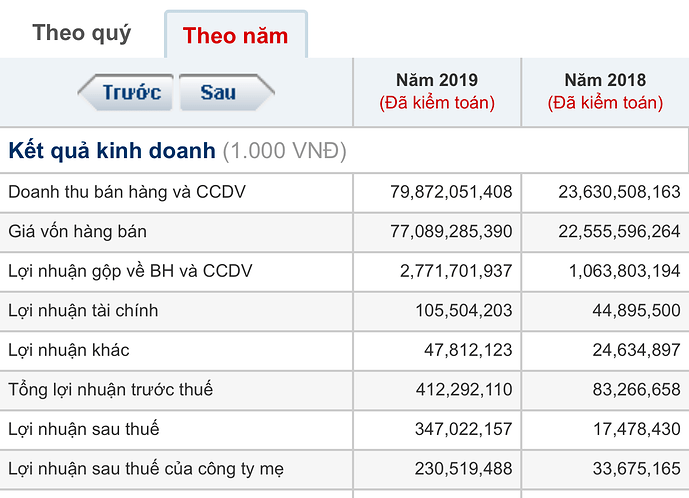Click 2019 pre-tax profit value 412,292,110
Screen dimensions: 689x498
point(463,390)
